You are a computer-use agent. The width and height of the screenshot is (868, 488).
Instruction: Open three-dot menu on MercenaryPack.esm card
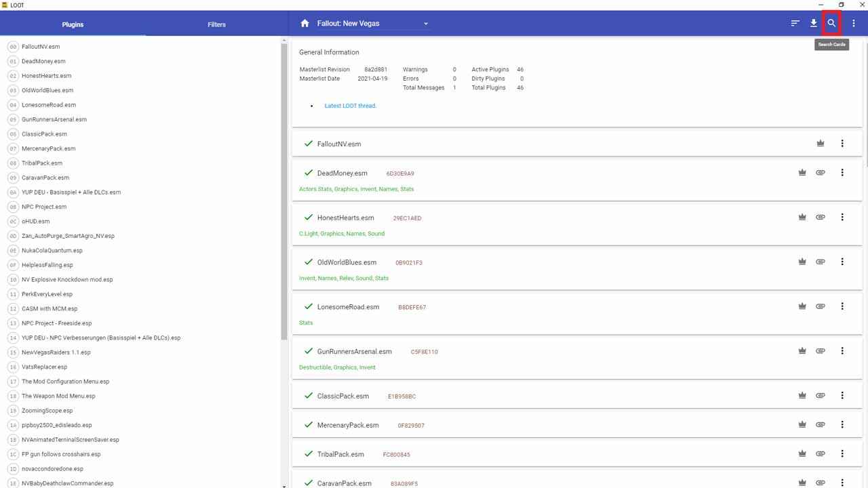[x=842, y=425]
